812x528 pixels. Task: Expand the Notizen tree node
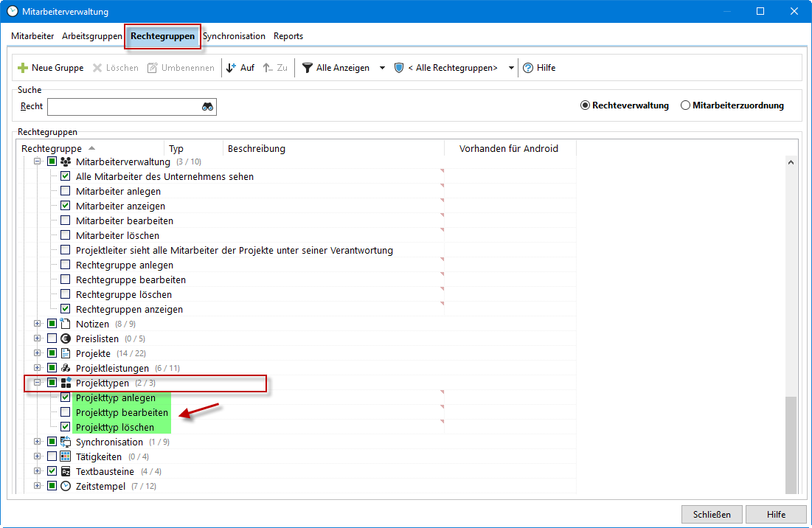pyautogui.click(x=38, y=324)
